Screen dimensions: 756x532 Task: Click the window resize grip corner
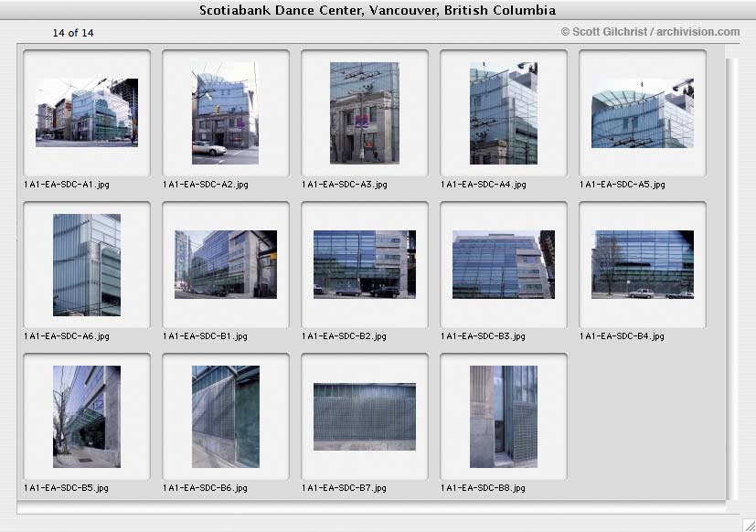(749, 525)
